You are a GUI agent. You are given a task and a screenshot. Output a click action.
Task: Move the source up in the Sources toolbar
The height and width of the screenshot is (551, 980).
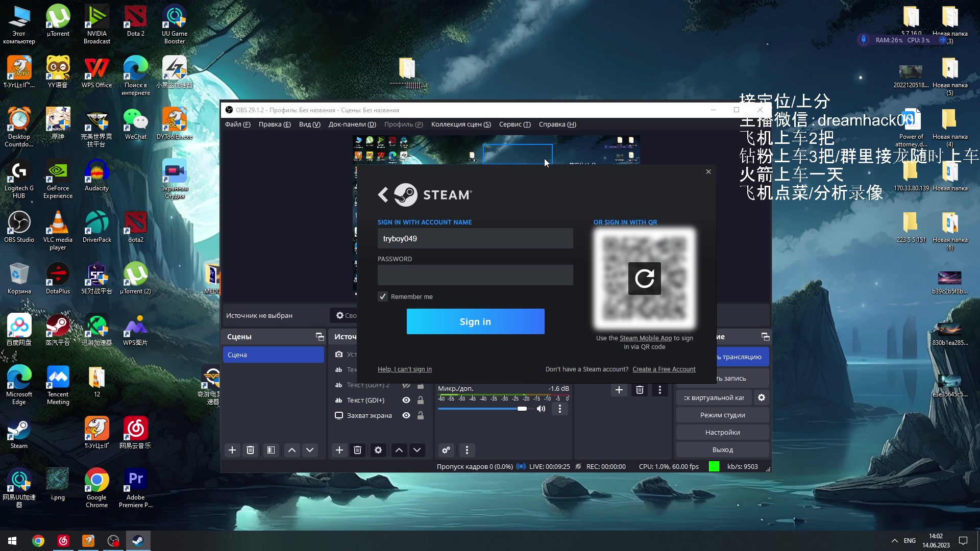(x=399, y=450)
